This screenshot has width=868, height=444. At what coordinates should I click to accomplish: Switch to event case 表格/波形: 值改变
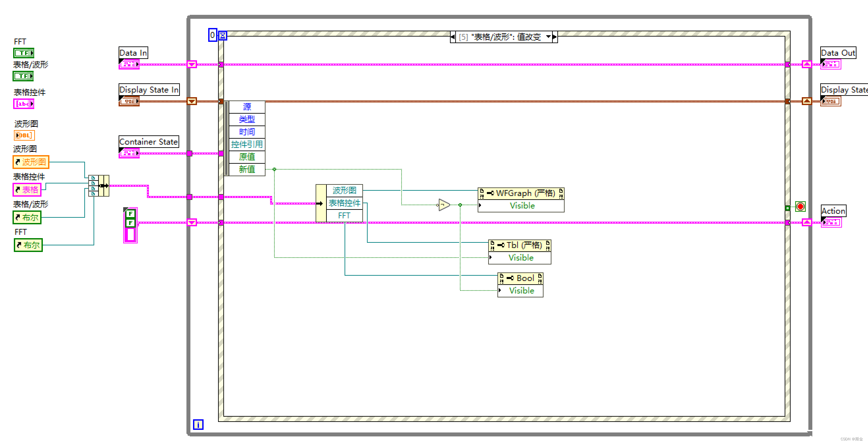[502, 37]
